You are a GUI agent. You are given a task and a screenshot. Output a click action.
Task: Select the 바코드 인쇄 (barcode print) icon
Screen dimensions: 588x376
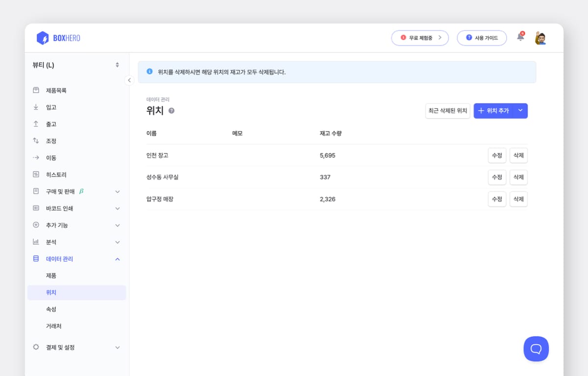(x=35, y=208)
